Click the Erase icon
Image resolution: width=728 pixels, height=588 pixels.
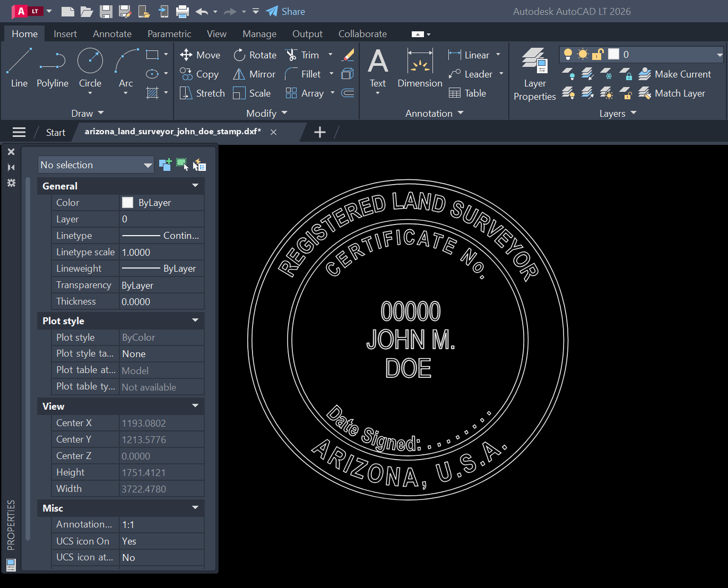pyautogui.click(x=348, y=55)
